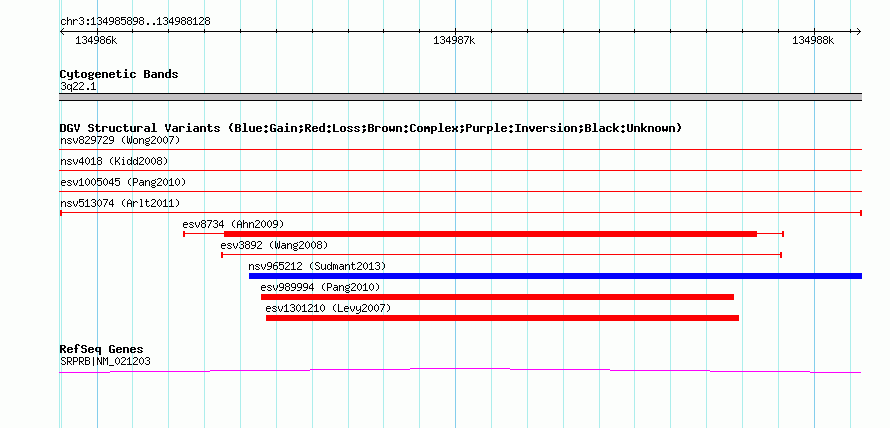Click the DGV Structural Variants track heading

click(371, 128)
